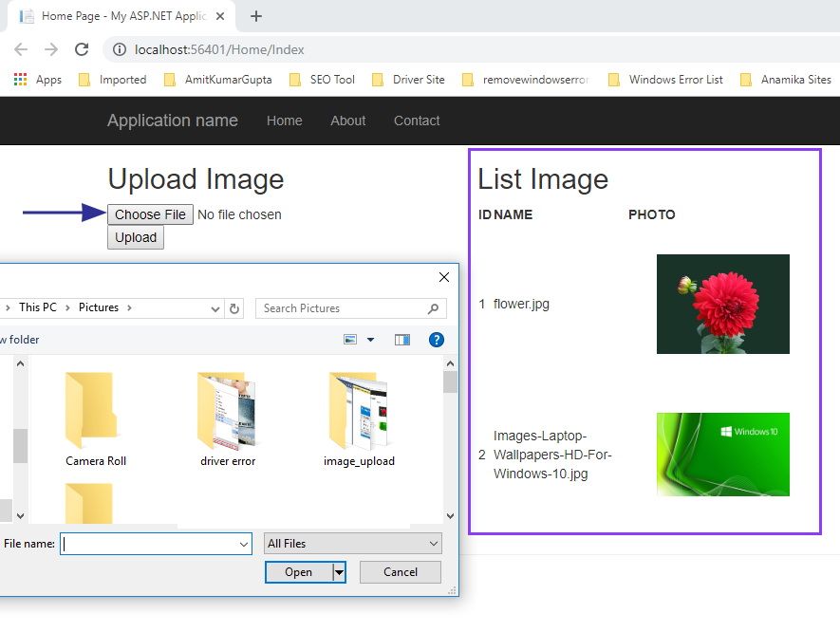Click the change view icon in dialog

click(x=350, y=340)
